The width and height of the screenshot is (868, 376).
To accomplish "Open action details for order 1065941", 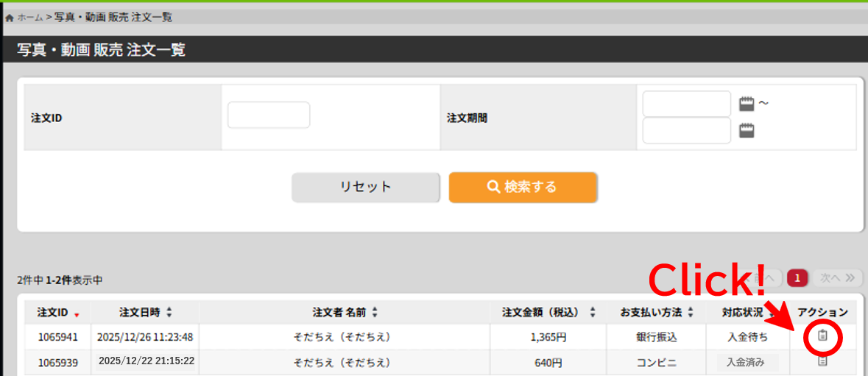I will [823, 336].
